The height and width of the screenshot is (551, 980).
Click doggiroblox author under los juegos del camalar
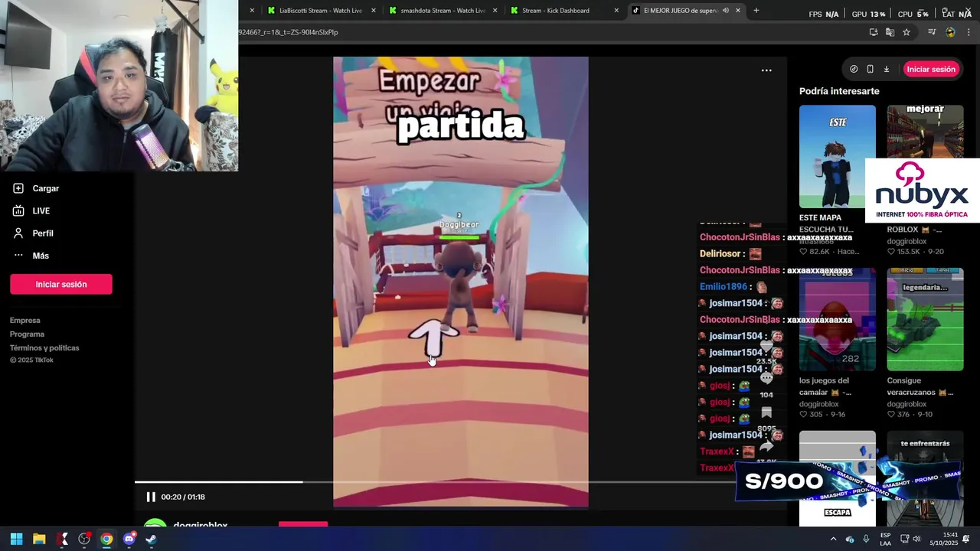(x=819, y=404)
